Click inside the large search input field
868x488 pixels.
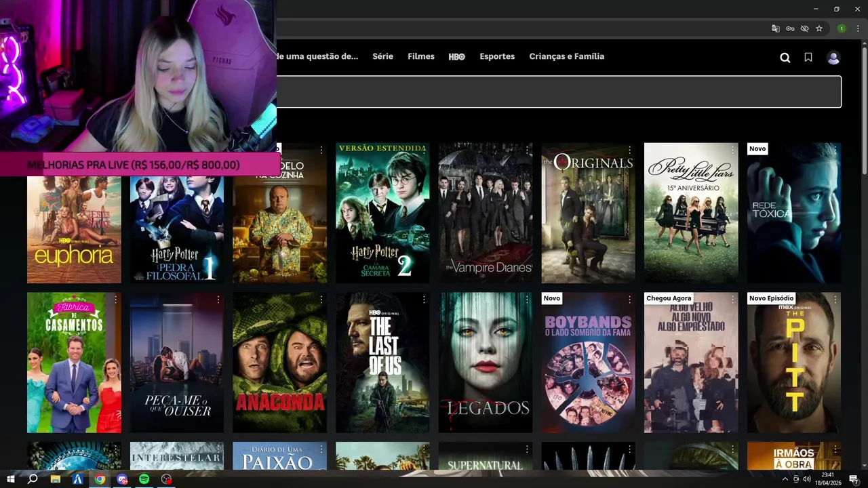coord(559,91)
